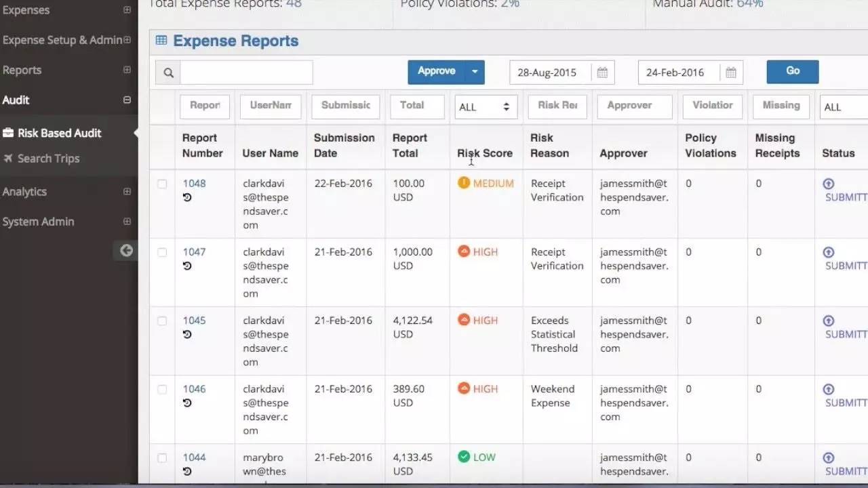This screenshot has height=488, width=868.
Task: Open the Status ALL filter dropdown
Action: [x=844, y=107]
